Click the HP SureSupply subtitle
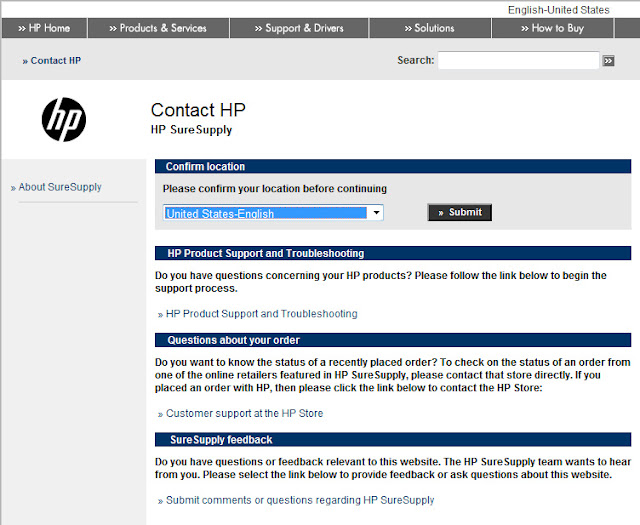This screenshot has height=525, width=640. pyautogui.click(x=191, y=130)
